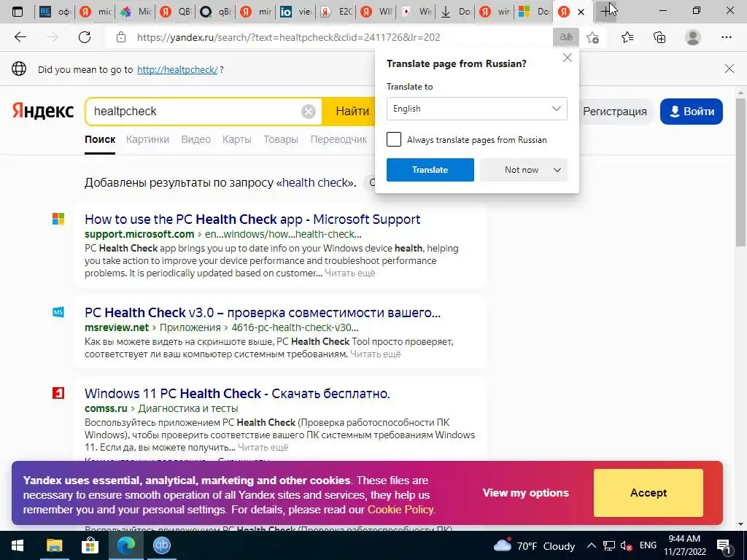Open the Favorites list icon
This screenshot has height=560, width=747.
[x=627, y=37]
